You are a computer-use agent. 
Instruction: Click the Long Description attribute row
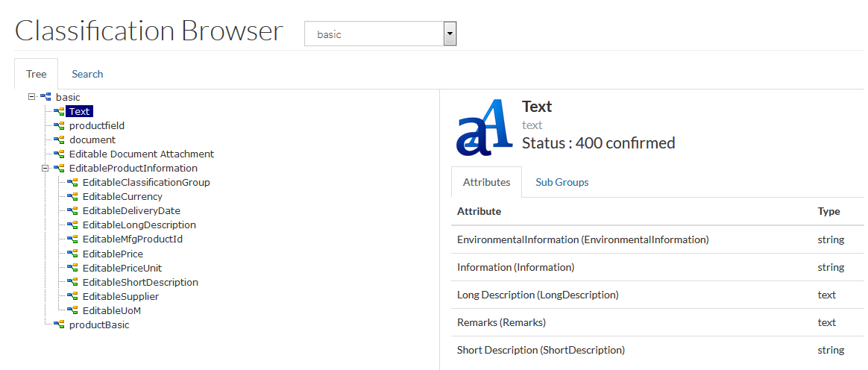click(x=537, y=295)
